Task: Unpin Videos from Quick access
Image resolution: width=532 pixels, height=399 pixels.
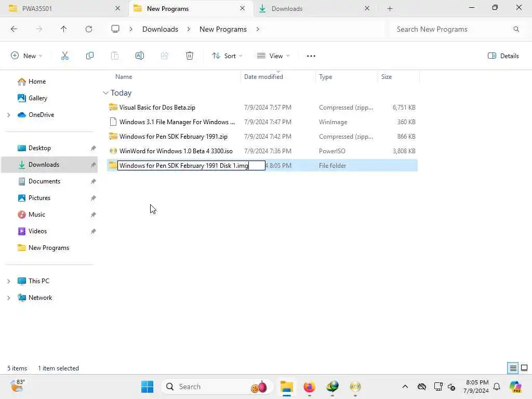Action: click(94, 231)
